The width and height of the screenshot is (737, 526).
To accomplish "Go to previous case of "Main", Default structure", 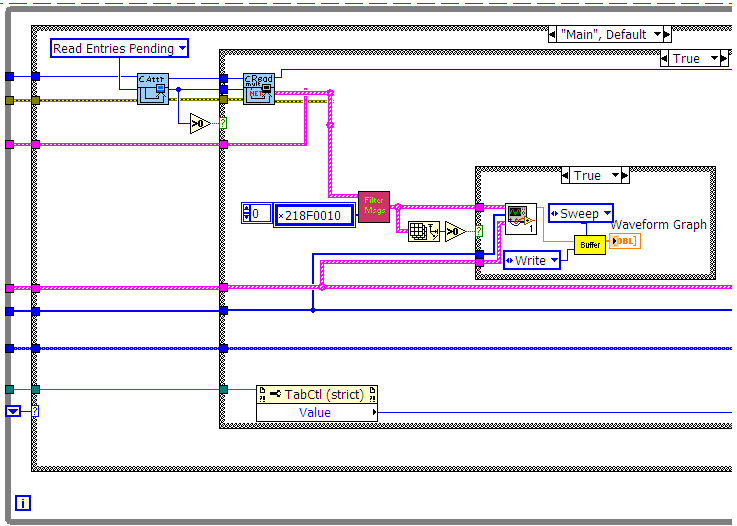I will [x=552, y=34].
